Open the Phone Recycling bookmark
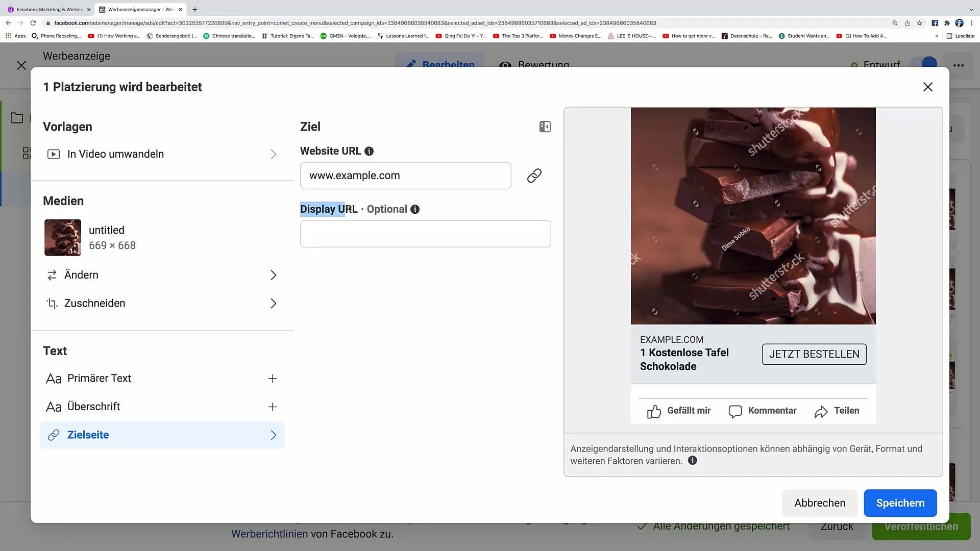 click(x=56, y=36)
